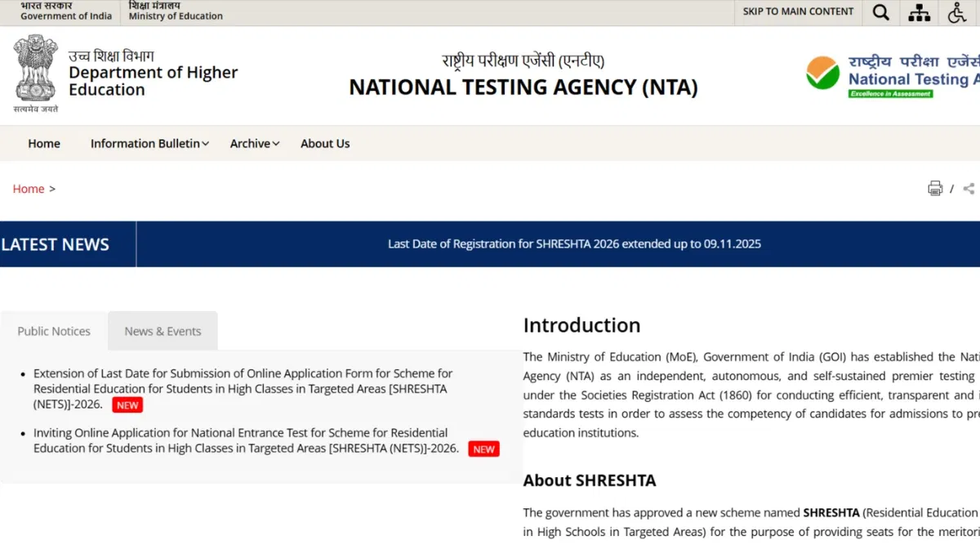Viewport: 980px width, 545px height.
Task: Open the Home navigation menu item
Action: point(44,144)
